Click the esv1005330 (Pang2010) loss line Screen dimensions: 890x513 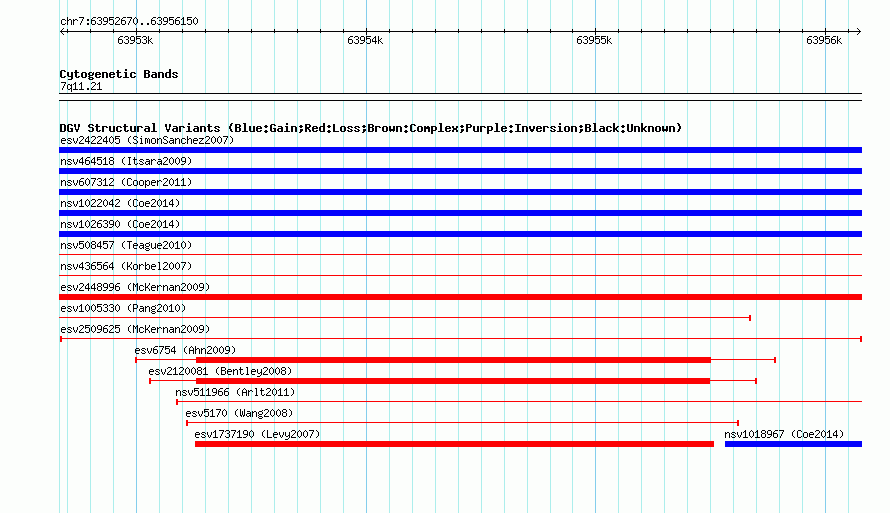tap(405, 318)
